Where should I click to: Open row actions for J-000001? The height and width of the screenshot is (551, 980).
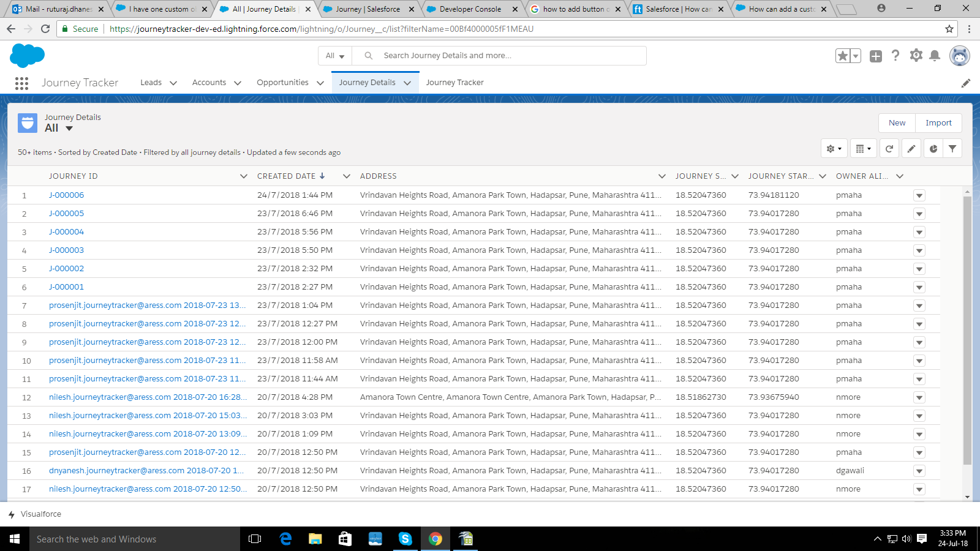(919, 287)
